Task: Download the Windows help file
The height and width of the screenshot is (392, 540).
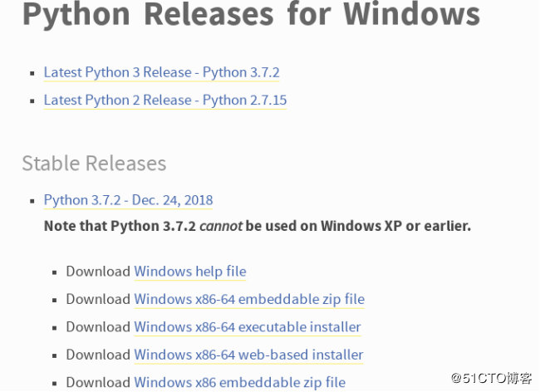Action: (x=189, y=272)
